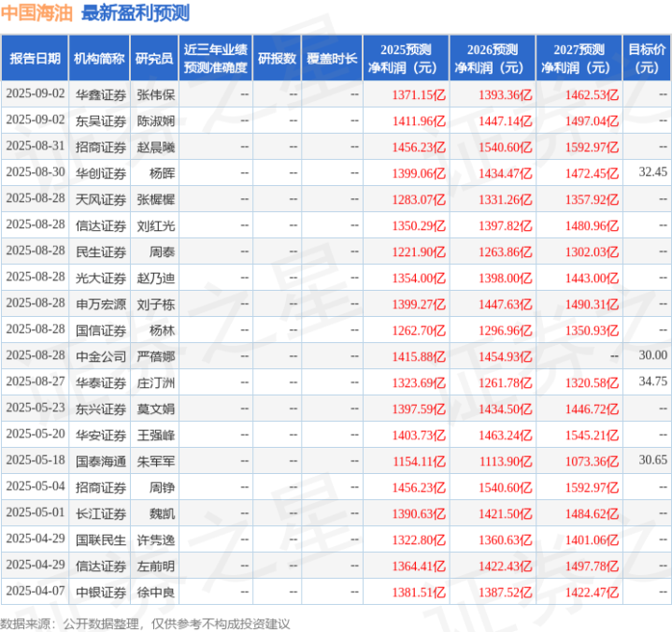Click the 1472.45亿 profit value
The width and height of the screenshot is (672, 632).
[x=592, y=173]
